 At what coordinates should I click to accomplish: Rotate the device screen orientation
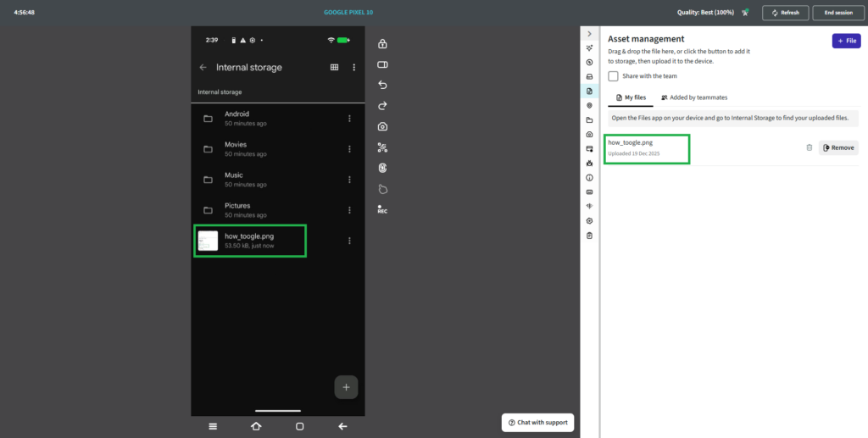pyautogui.click(x=382, y=64)
